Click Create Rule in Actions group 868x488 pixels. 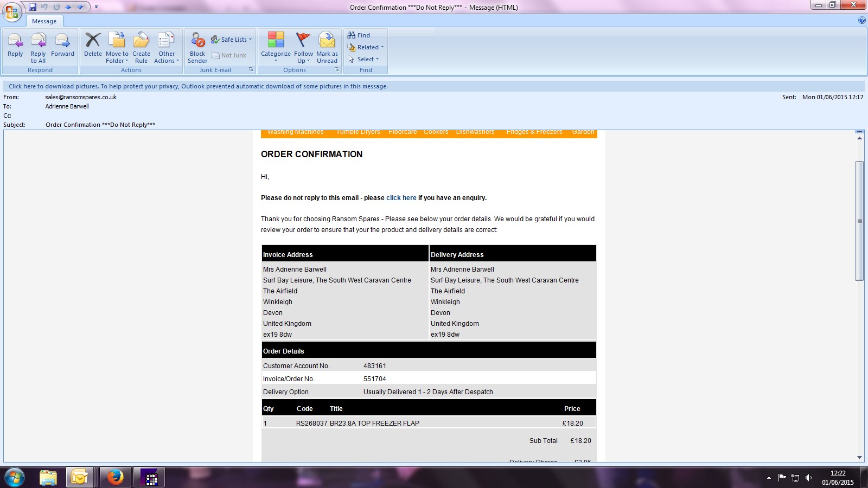141,47
